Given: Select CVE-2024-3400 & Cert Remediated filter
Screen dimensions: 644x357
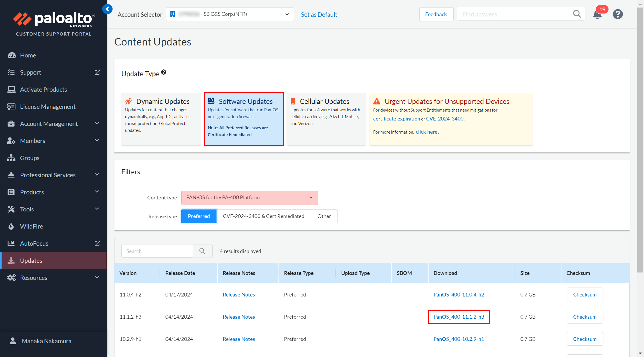Looking at the screenshot, I should (x=264, y=216).
